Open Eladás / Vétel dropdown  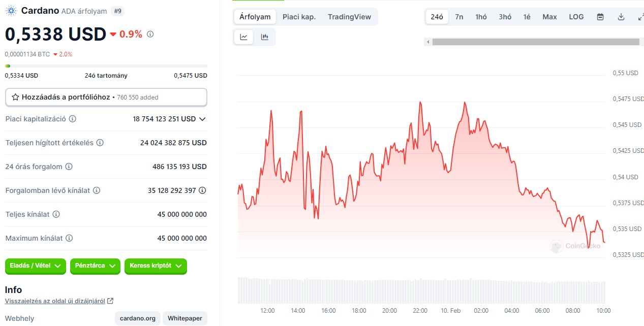pyautogui.click(x=36, y=266)
